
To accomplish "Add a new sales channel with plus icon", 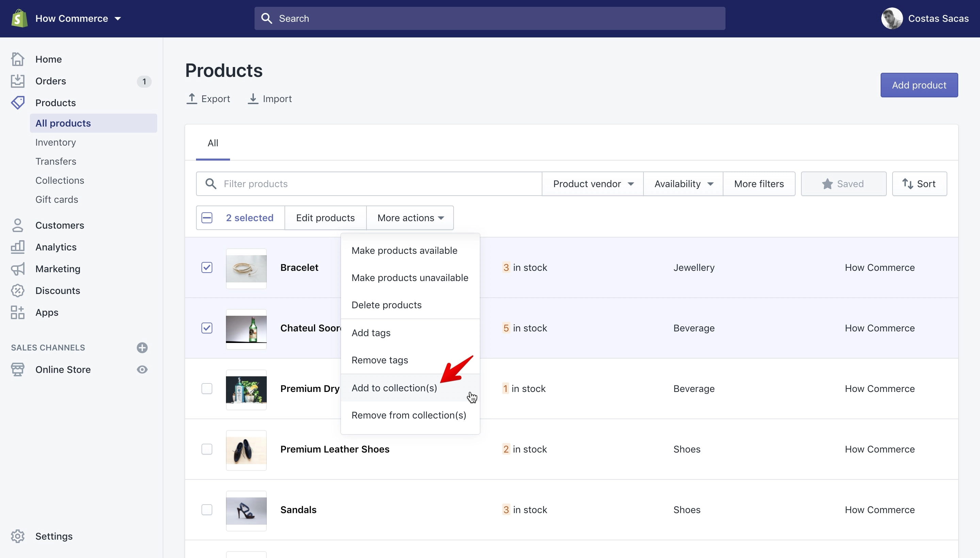I will click(142, 348).
